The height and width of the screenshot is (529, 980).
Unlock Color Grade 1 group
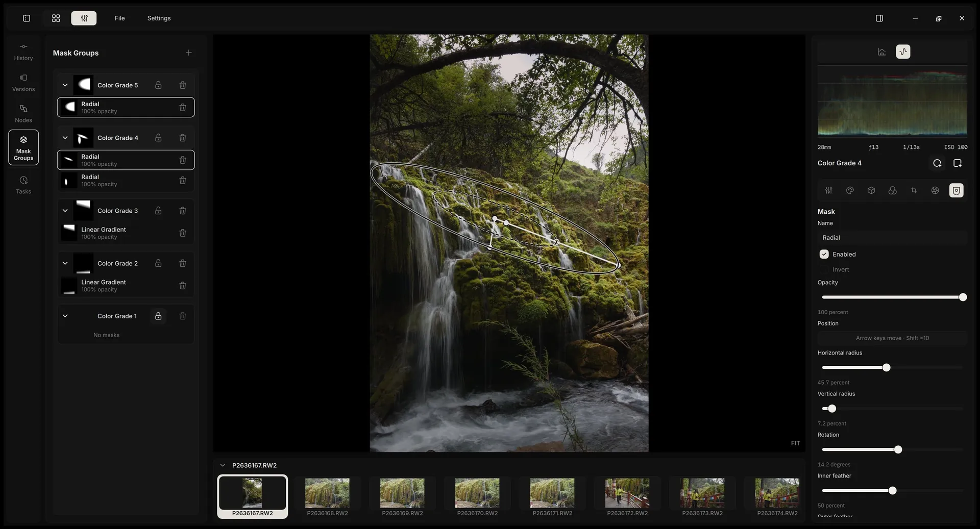click(x=158, y=316)
